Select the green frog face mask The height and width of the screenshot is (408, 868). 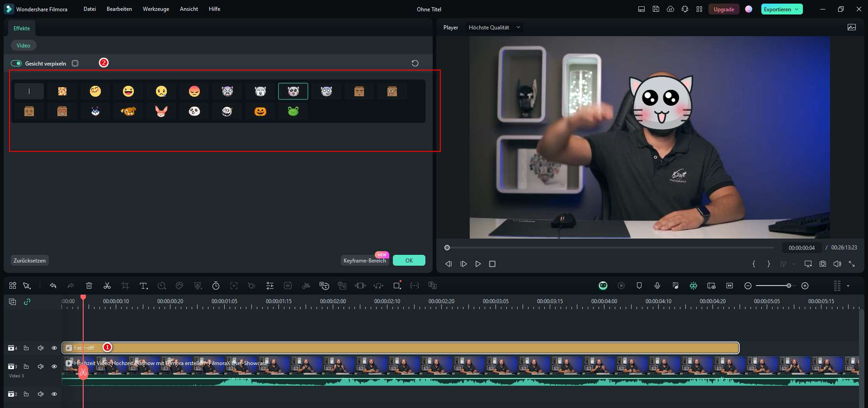[x=293, y=111]
